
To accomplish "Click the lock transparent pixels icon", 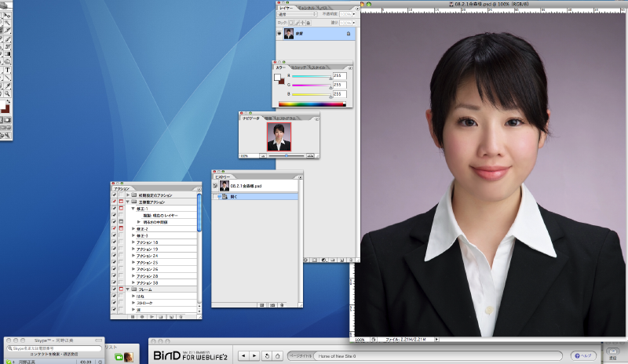I will click(290, 23).
